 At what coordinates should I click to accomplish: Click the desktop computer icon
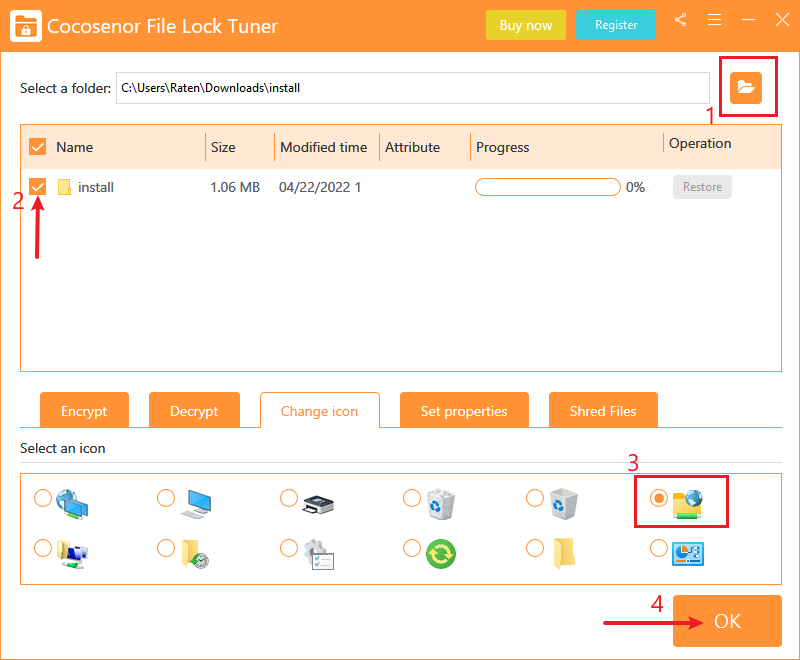pos(196,504)
